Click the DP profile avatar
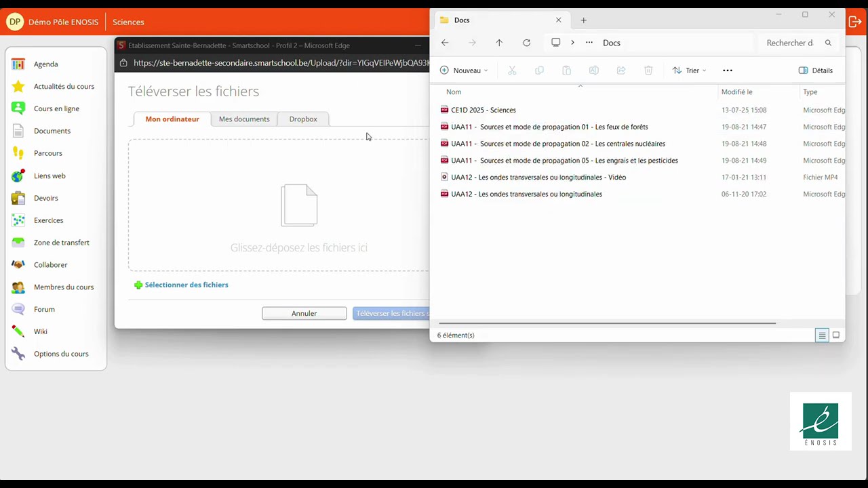868x488 pixels. (14, 22)
